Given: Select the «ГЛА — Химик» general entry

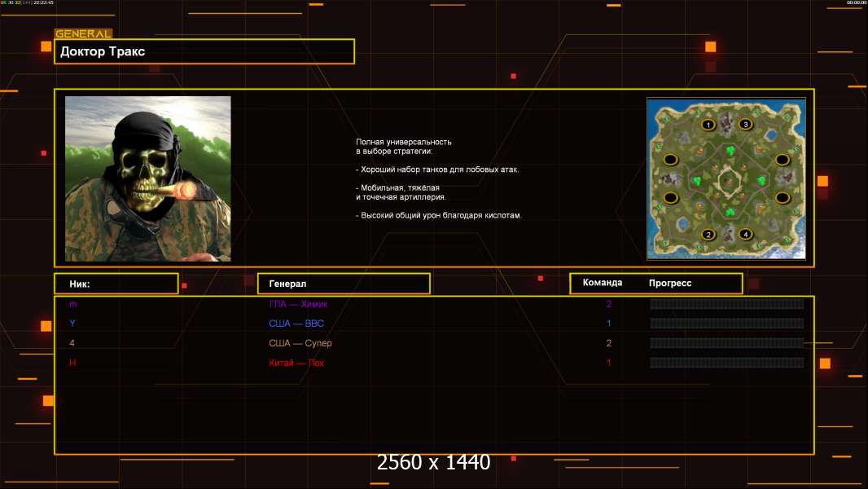Looking at the screenshot, I should pos(298,304).
